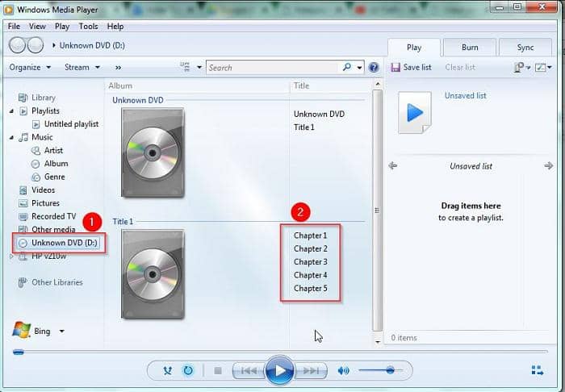565x392 pixels.
Task: Open the Stream dropdown menu
Action: click(x=82, y=68)
